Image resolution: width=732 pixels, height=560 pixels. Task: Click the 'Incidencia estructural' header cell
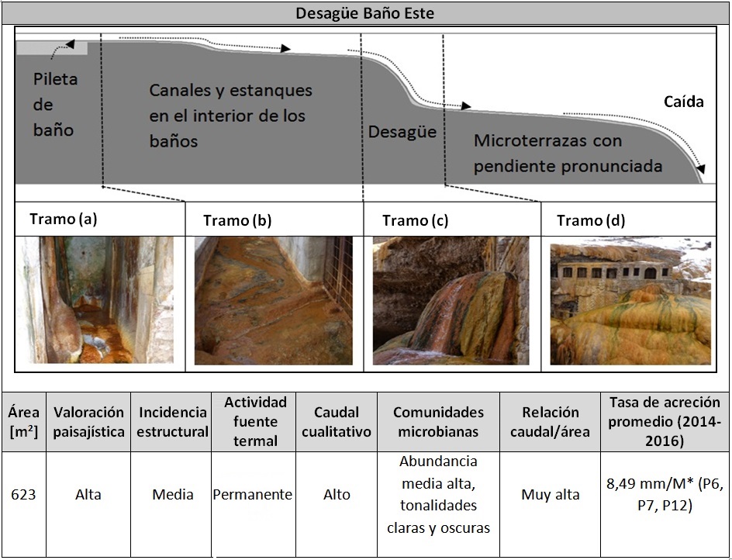click(172, 422)
